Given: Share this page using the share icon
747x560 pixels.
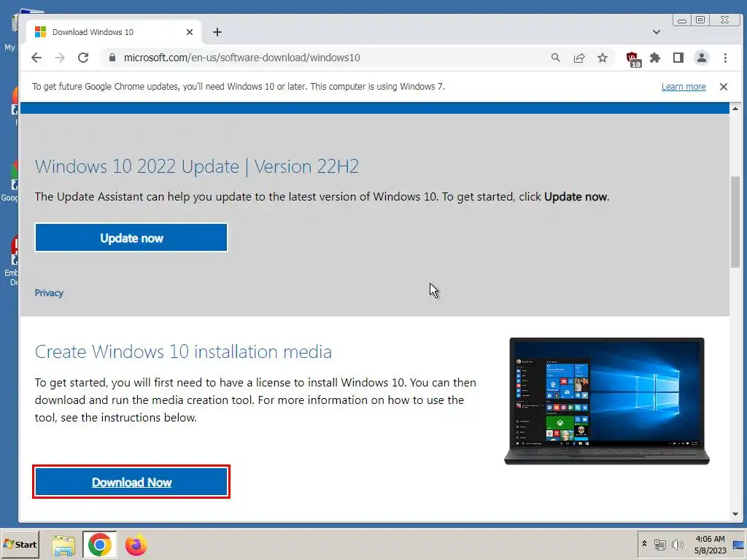Looking at the screenshot, I should click(579, 58).
